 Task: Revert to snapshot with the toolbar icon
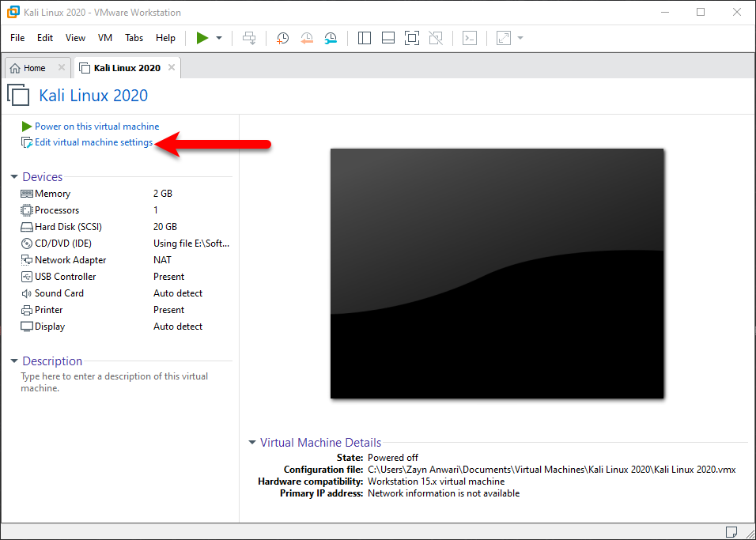coord(307,38)
